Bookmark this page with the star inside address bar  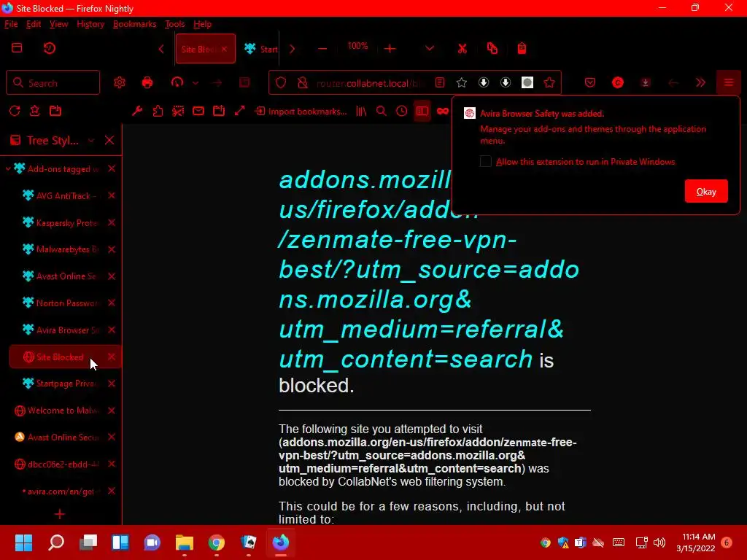461,83
